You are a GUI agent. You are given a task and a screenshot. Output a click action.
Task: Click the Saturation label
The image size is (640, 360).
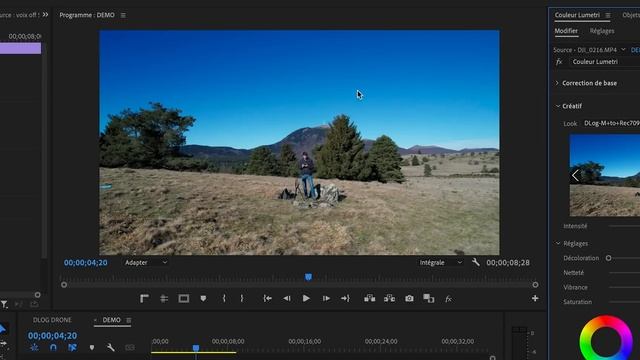pyautogui.click(x=577, y=302)
